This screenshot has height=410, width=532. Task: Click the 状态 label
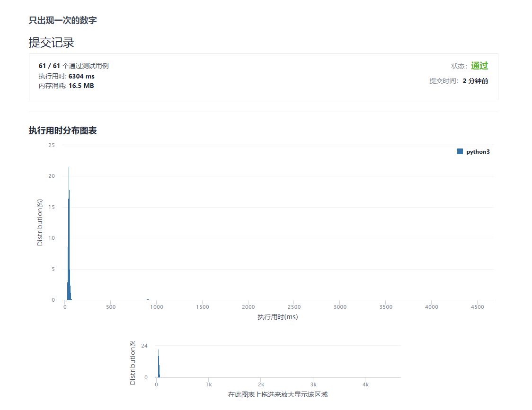coord(459,67)
